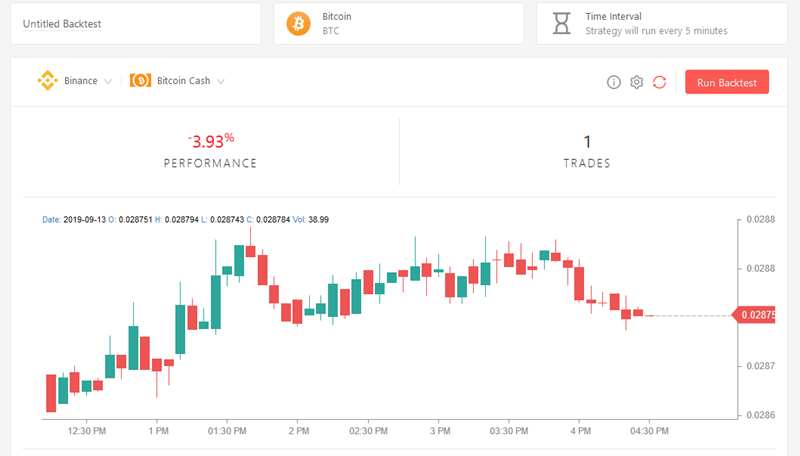The width and height of the screenshot is (800, 456).
Task: Click the open value 0.028751
Action: point(135,220)
